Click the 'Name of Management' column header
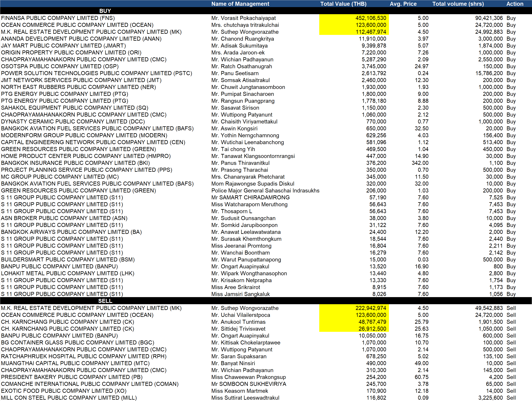Viewport: 532px width, 401px height. (x=240, y=4)
